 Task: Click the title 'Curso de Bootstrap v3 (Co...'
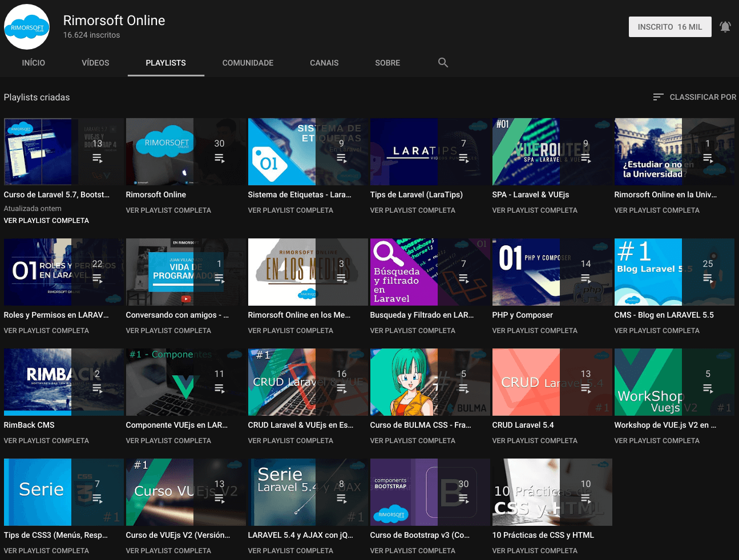pos(419,535)
